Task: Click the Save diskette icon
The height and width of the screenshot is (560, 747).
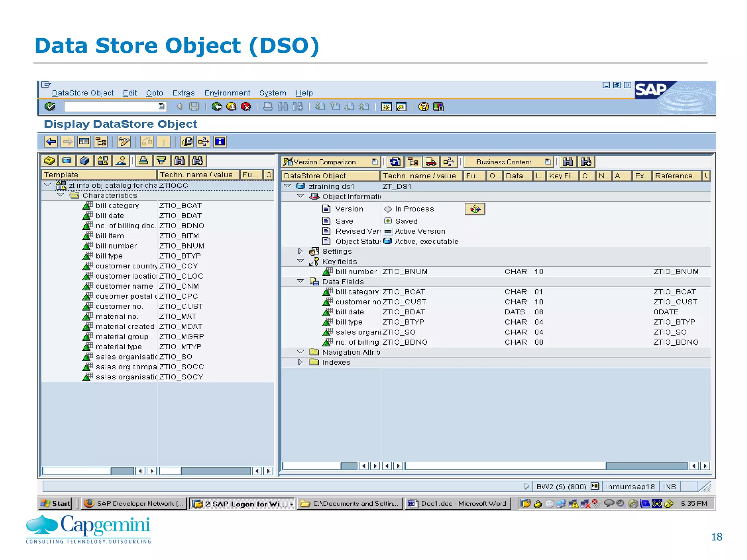Action: pos(194,106)
